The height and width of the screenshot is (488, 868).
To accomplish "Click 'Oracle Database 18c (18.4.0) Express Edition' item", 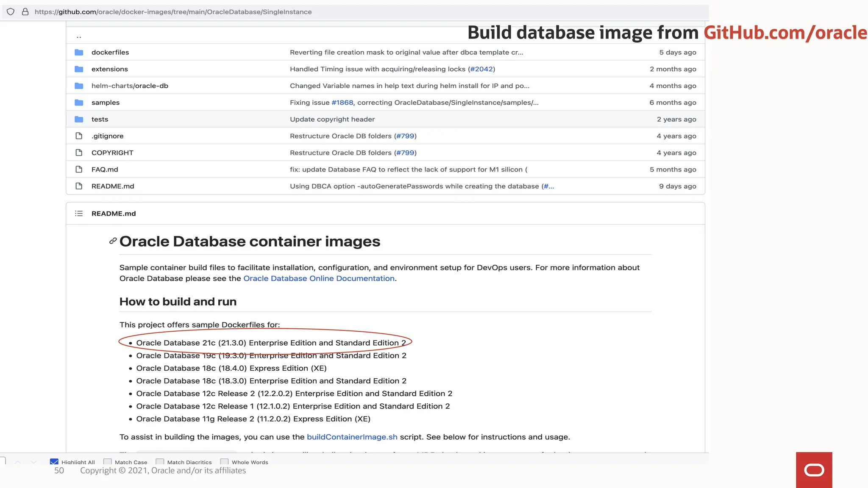I will click(x=231, y=368).
